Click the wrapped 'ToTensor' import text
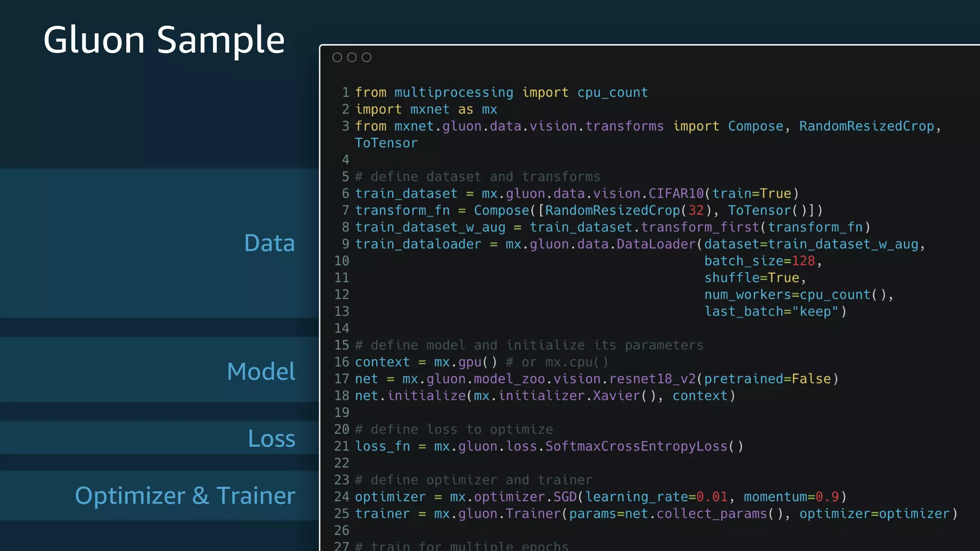Viewport: 980px width, 551px height. pyautogui.click(x=386, y=143)
